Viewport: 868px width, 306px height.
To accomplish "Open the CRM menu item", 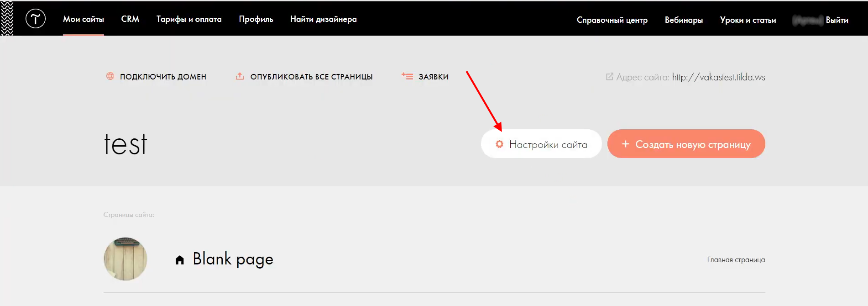I will (x=130, y=19).
